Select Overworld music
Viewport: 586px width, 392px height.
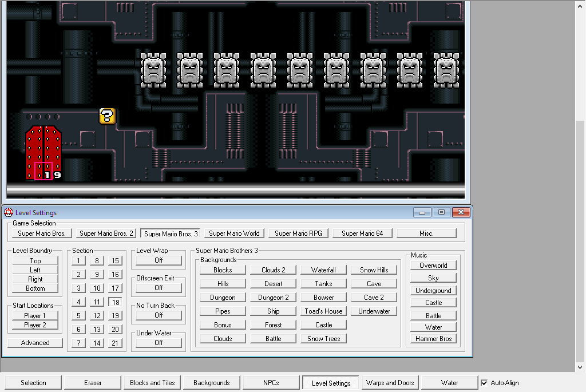(x=434, y=266)
